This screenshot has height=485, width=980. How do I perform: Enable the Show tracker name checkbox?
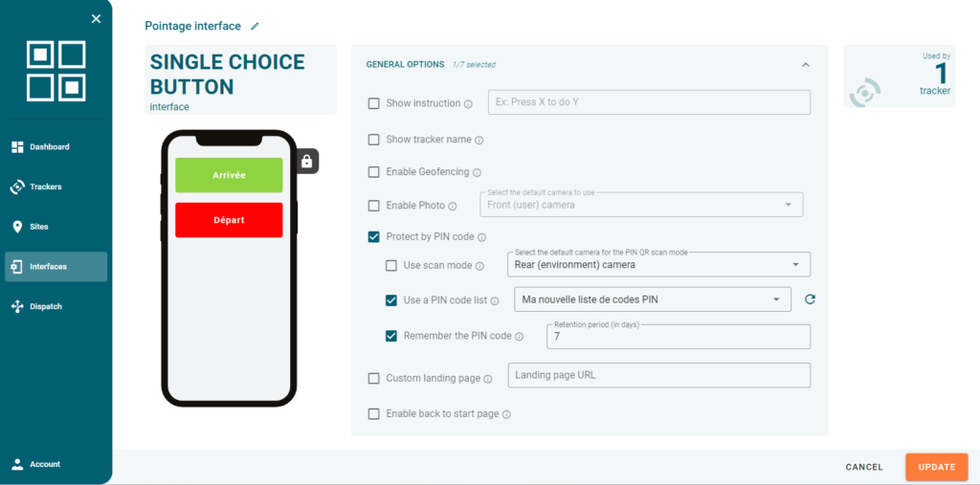coord(374,140)
